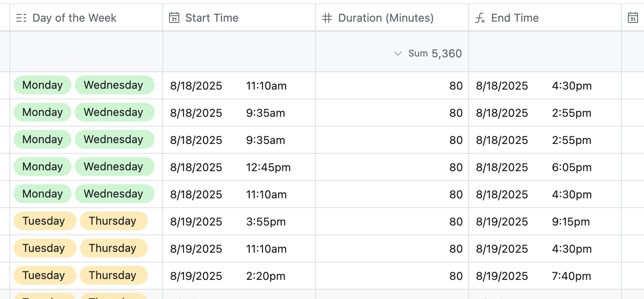Open the Duration (Minutes) column header menu
The width and height of the screenshot is (644, 299).
coord(386,18)
